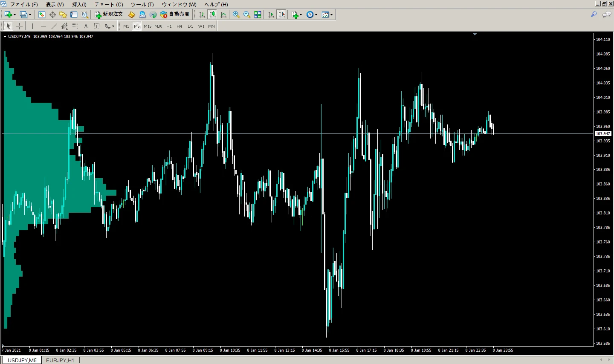Click the 新規注文 new order button
Viewport: 614px width, 364px height.
pyautogui.click(x=109, y=14)
